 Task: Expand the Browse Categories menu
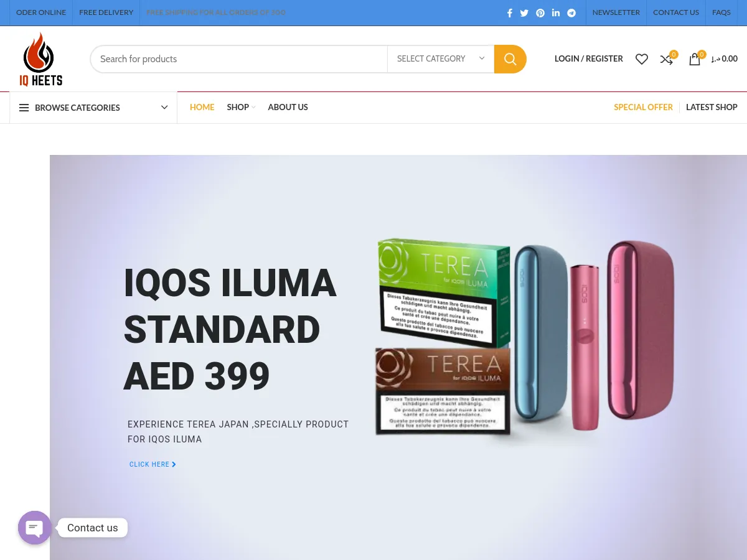(93, 108)
